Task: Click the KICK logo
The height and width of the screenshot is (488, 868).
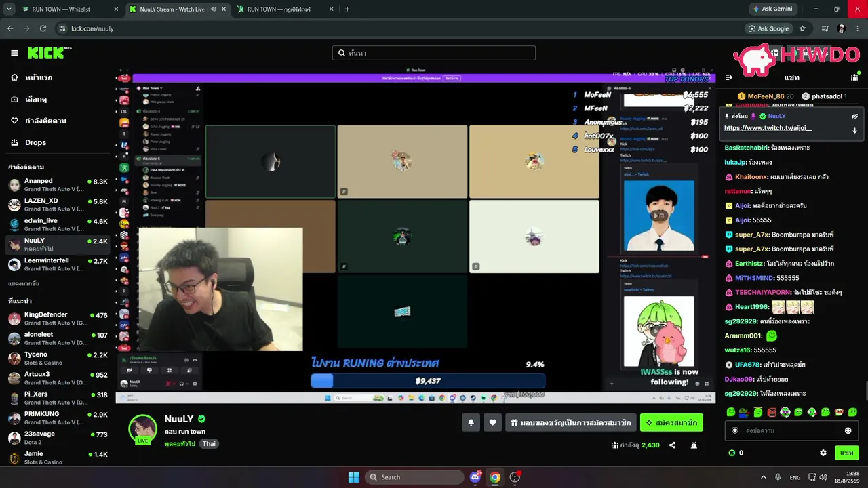Action: tap(49, 53)
